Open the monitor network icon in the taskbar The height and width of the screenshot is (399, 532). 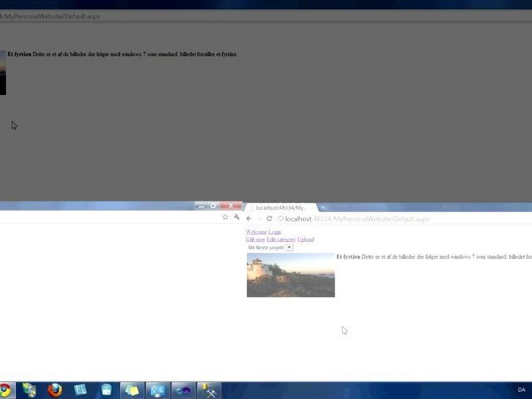158,390
